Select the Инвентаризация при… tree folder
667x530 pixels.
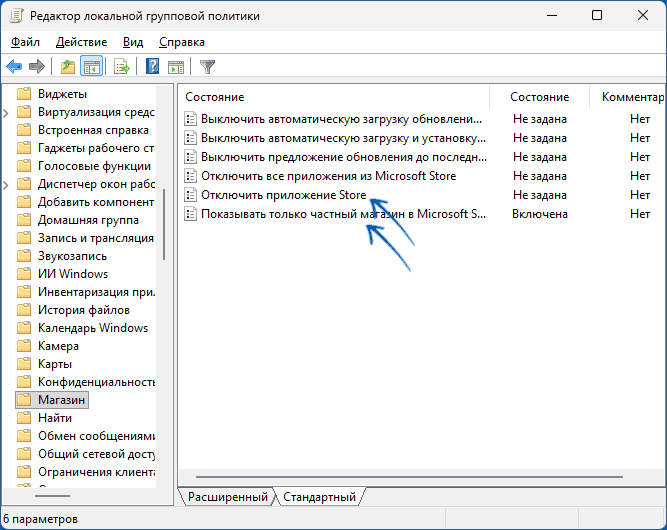[x=96, y=292]
